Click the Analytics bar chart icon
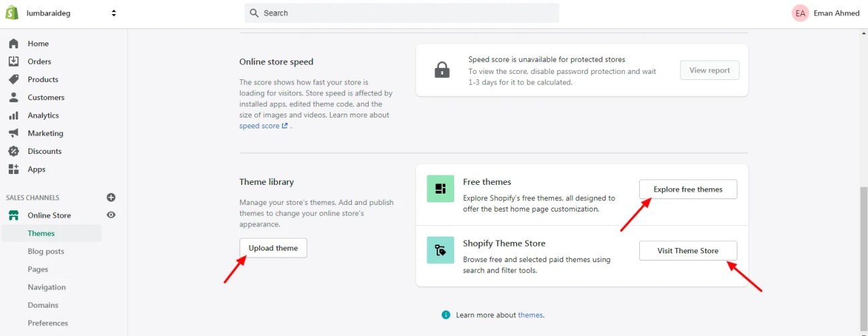This screenshot has height=336, width=868. tap(13, 116)
